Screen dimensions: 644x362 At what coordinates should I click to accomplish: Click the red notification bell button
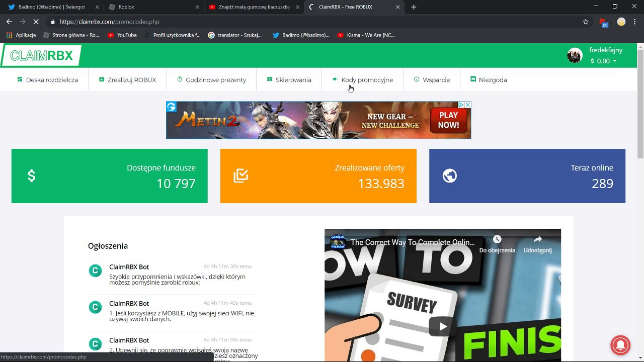(620, 345)
